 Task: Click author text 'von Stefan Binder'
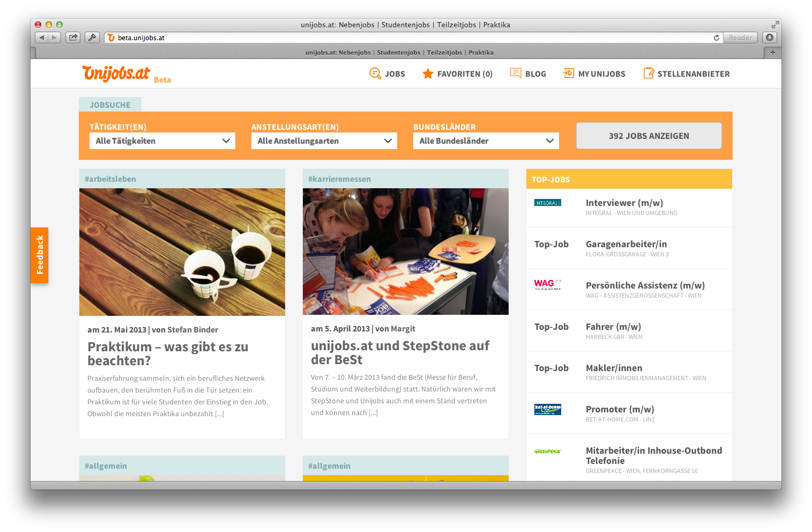point(185,330)
